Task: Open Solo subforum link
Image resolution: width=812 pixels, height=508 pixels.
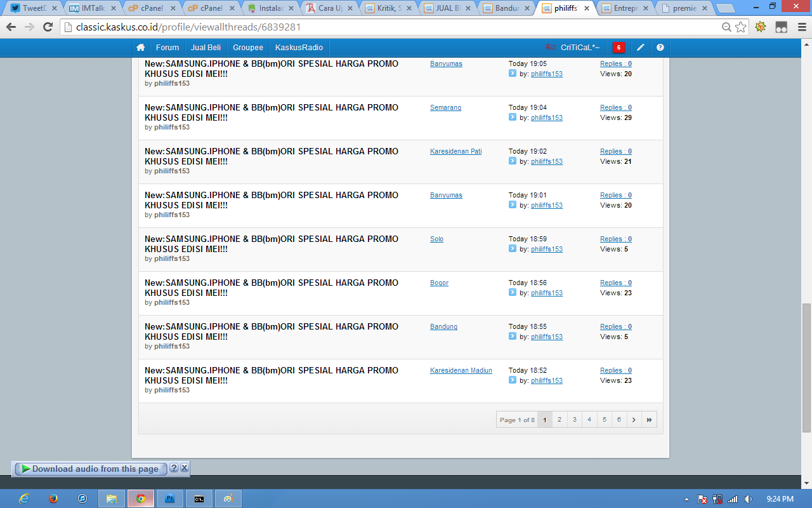Action: tap(436, 239)
